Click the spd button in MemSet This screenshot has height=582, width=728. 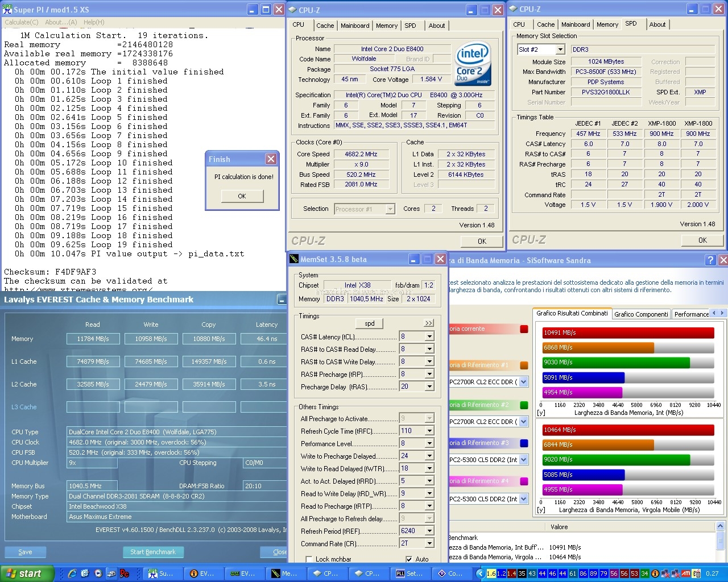[370, 323]
